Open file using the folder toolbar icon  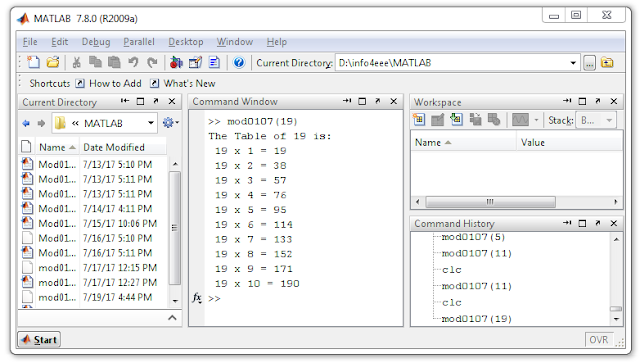[53, 62]
